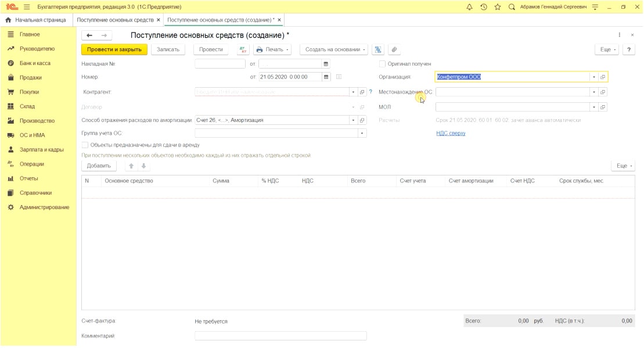The height and width of the screenshot is (348, 644).
Task: Open history clock icon
Action: 484,7
